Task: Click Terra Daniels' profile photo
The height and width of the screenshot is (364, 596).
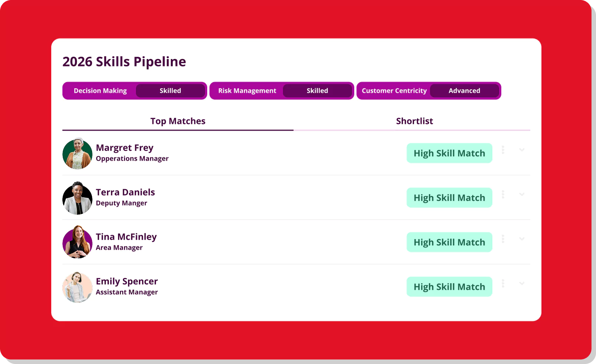Action: point(77,198)
